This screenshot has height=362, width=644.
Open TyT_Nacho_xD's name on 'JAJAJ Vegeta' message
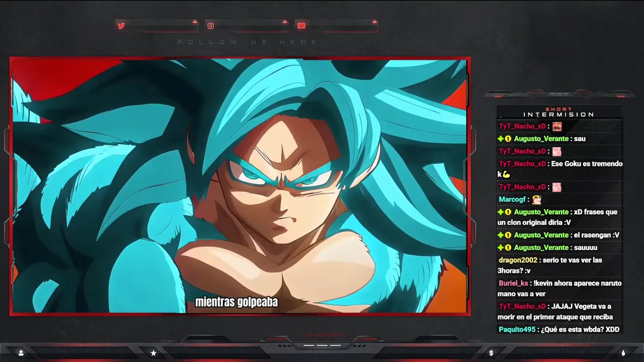point(522,307)
